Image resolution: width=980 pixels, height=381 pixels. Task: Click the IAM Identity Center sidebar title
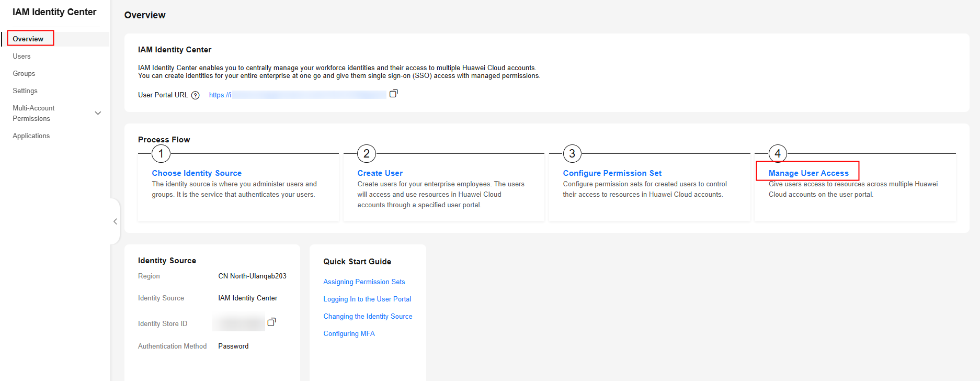(54, 12)
